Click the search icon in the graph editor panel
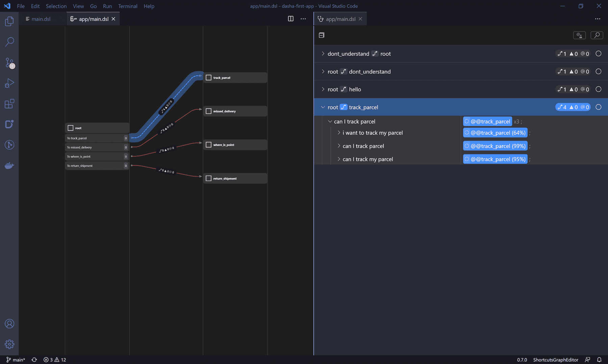 point(597,35)
